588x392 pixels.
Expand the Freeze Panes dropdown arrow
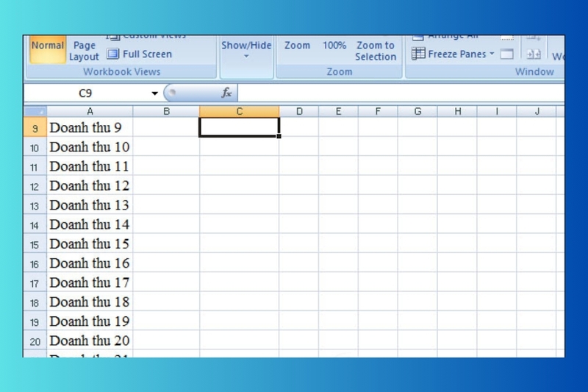coord(492,54)
